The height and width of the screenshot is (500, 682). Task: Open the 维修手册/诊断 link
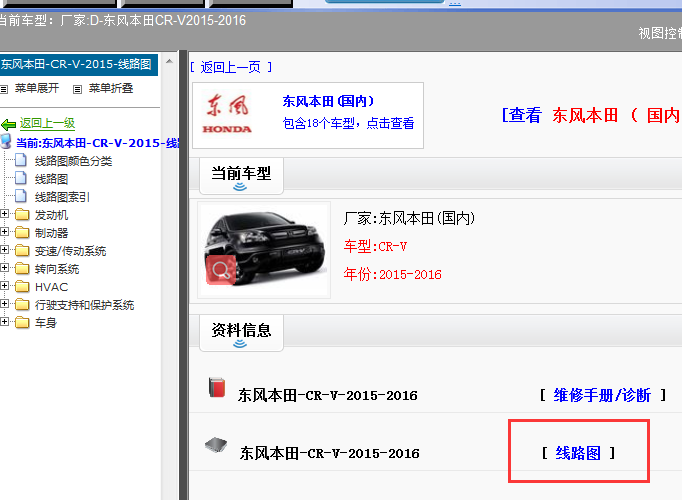[602, 395]
